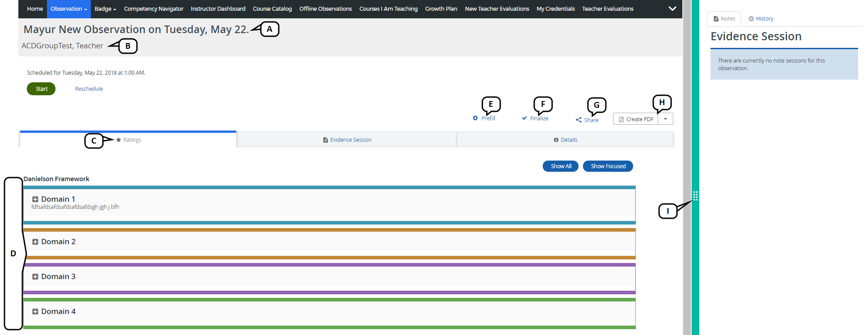Viewport: 868px width, 335px height.
Task: Click the Prefill plus icon
Action: [x=475, y=118]
